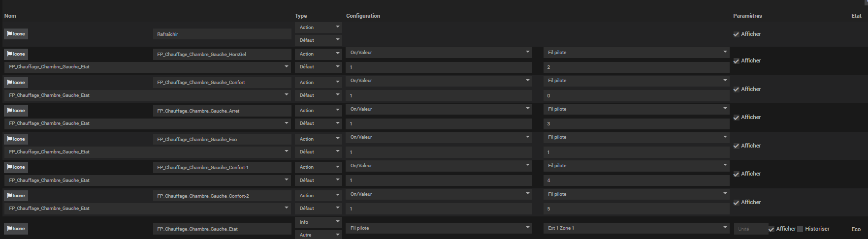Click the Configuration column header

click(x=363, y=16)
